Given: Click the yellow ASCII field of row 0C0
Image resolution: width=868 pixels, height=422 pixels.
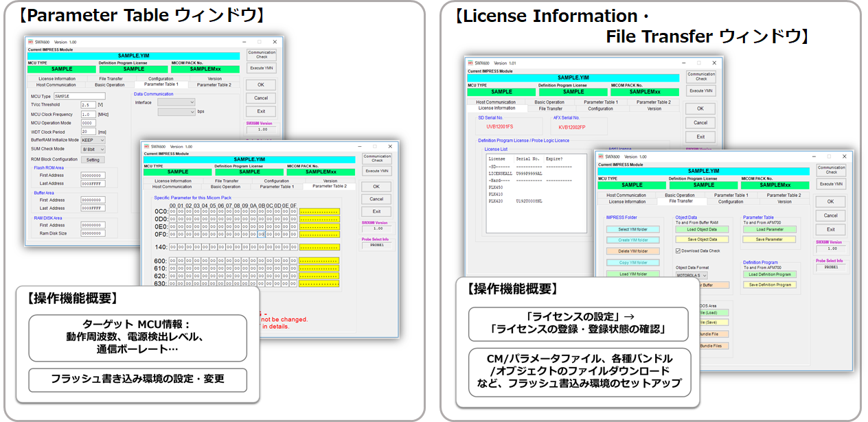Looking at the screenshot, I should 319,211.
